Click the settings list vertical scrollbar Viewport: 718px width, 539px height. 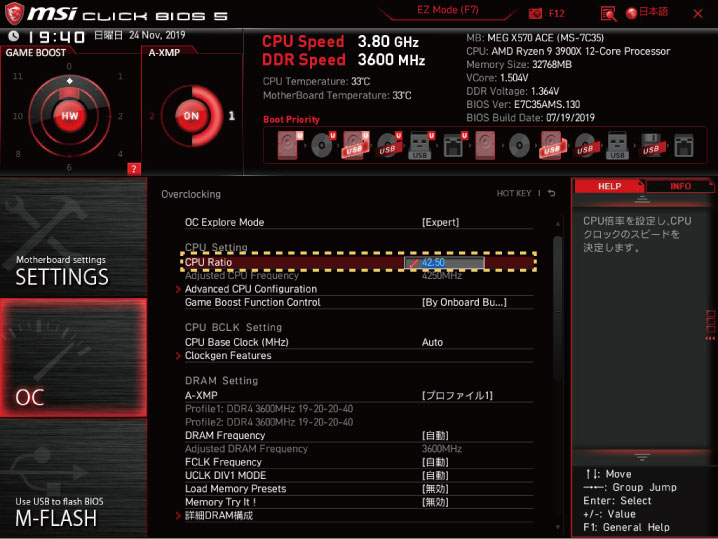[x=557, y=311]
